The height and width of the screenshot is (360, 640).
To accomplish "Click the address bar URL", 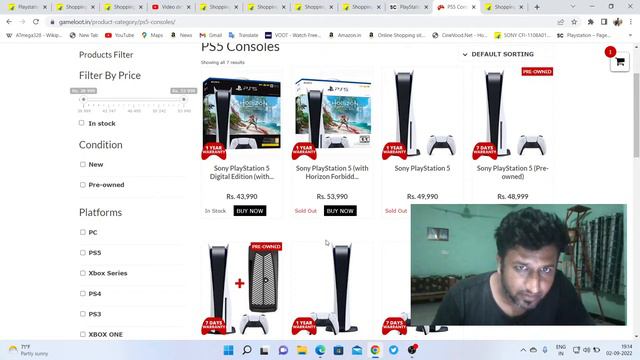I will tap(117, 22).
